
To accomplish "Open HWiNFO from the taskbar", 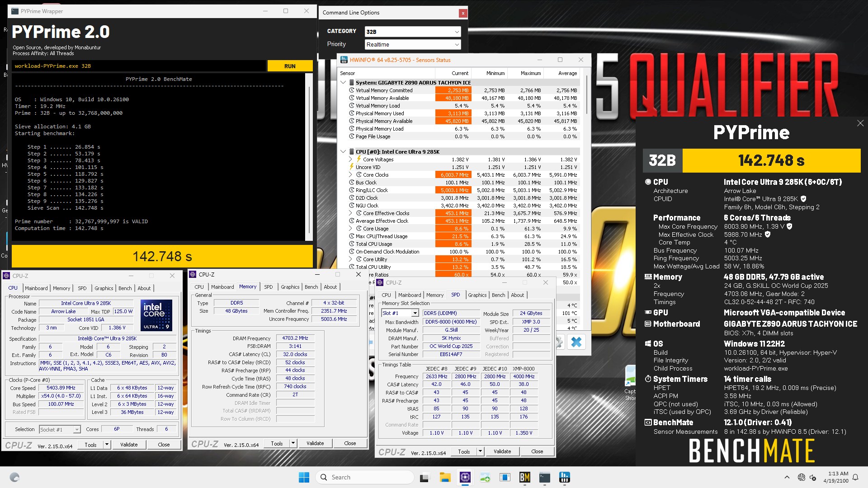I will pos(564,477).
